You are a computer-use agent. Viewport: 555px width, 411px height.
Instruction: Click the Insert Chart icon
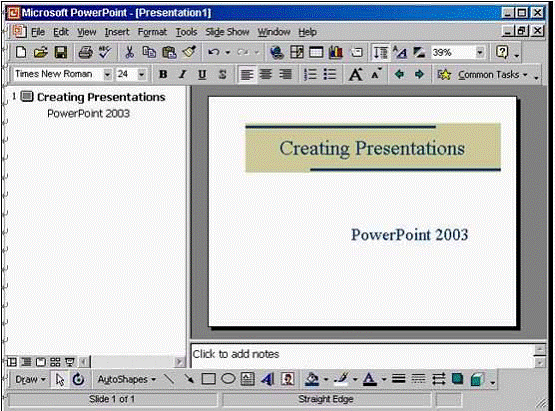[x=336, y=52]
